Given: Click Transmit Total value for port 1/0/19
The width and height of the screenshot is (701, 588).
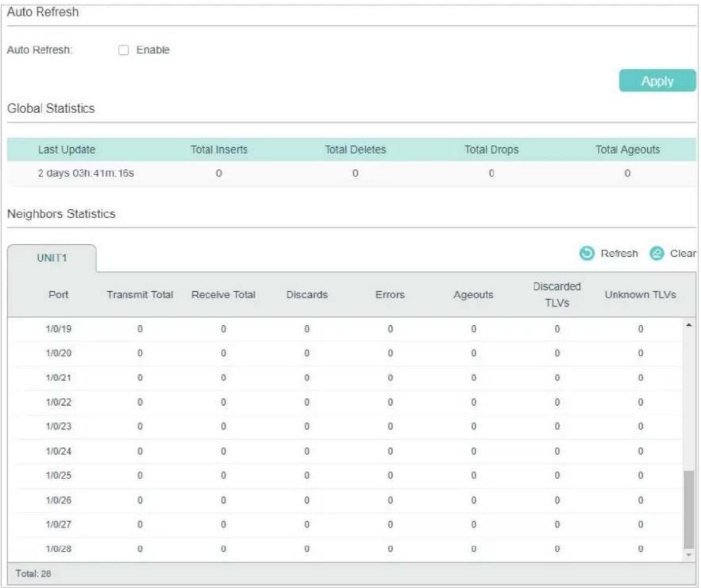Looking at the screenshot, I should (140, 329).
